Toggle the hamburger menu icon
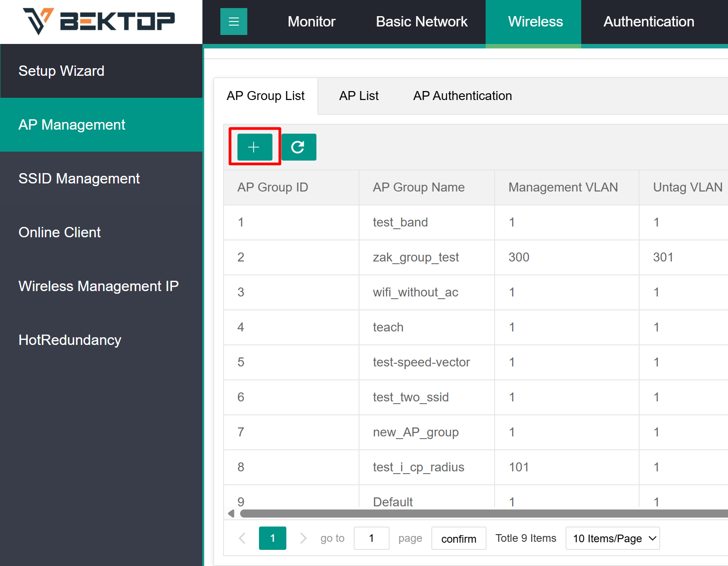Screen dimensions: 728x566 pyautogui.click(x=234, y=22)
